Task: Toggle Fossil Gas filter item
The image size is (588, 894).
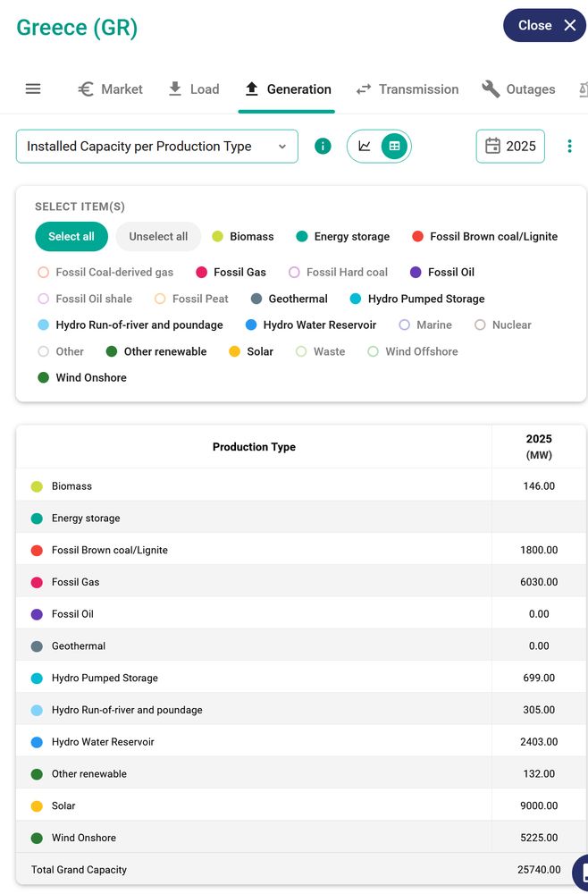Action: coord(231,273)
